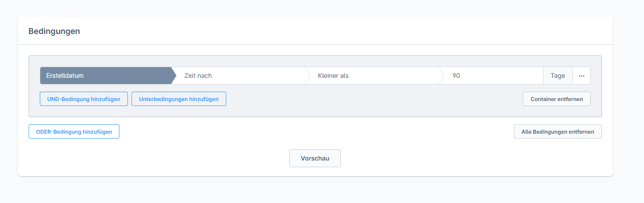Add an AND condition (UND-Bedingung hinzufügen)
This screenshot has height=203, width=644.
tap(84, 99)
